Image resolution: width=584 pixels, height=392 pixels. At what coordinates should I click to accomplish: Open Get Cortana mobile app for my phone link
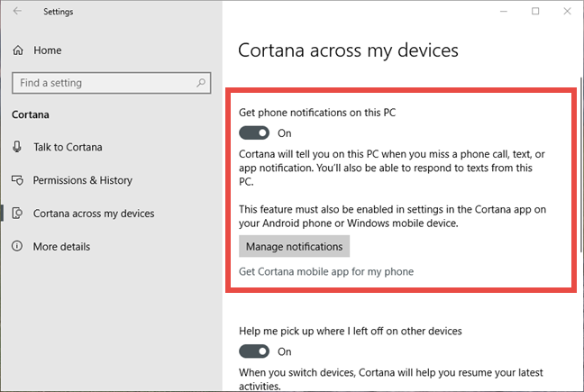(x=326, y=272)
